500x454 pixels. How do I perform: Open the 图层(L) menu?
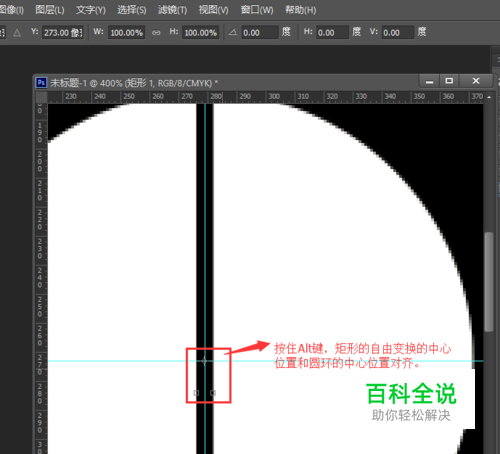click(x=50, y=10)
